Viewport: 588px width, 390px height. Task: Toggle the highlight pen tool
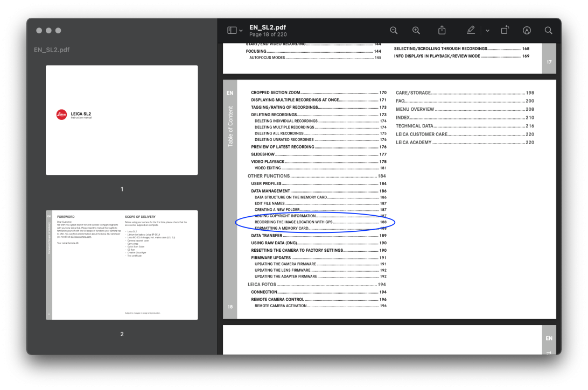click(x=471, y=31)
